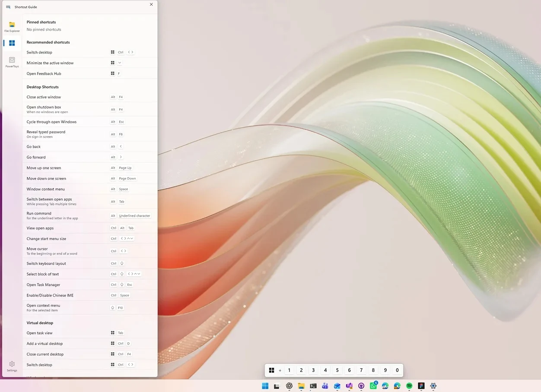
Task: Select the Minimize the active window row
Action: point(90,63)
